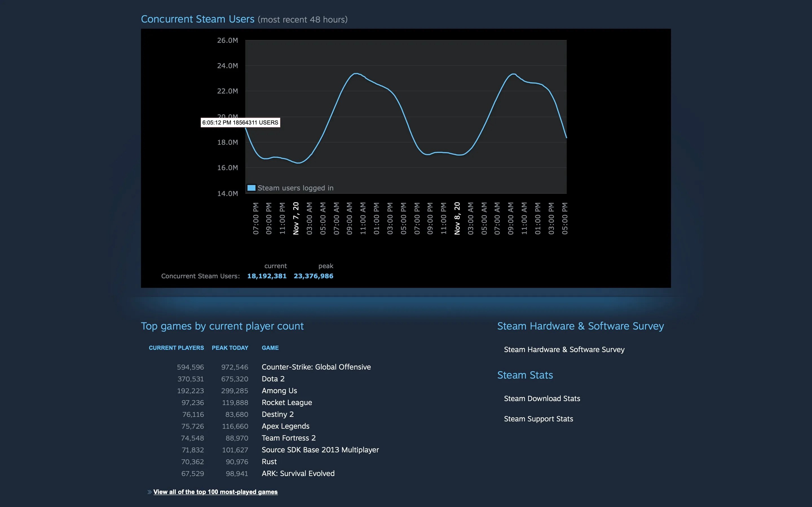Open Steam Hardware & Software Survey link
This screenshot has width=812, height=507.
564,349
